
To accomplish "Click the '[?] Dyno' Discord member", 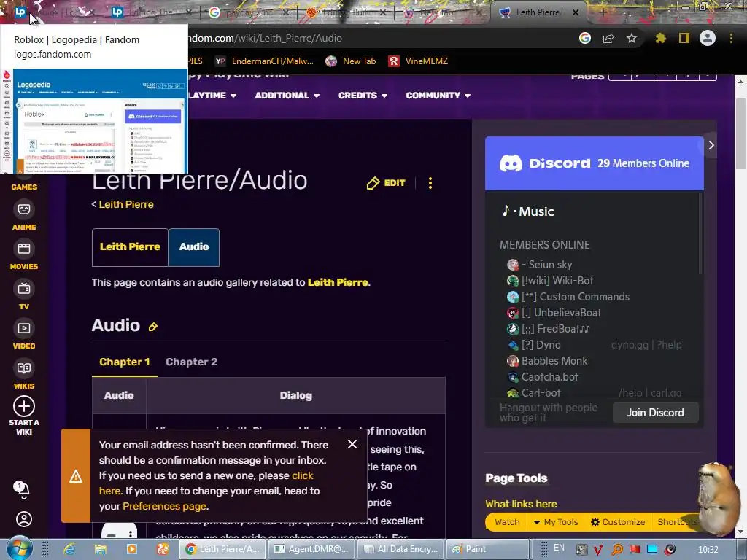I will pos(533,345).
